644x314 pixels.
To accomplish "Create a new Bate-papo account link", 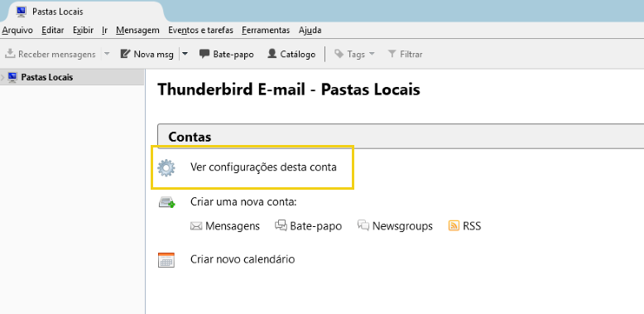I will (x=316, y=226).
